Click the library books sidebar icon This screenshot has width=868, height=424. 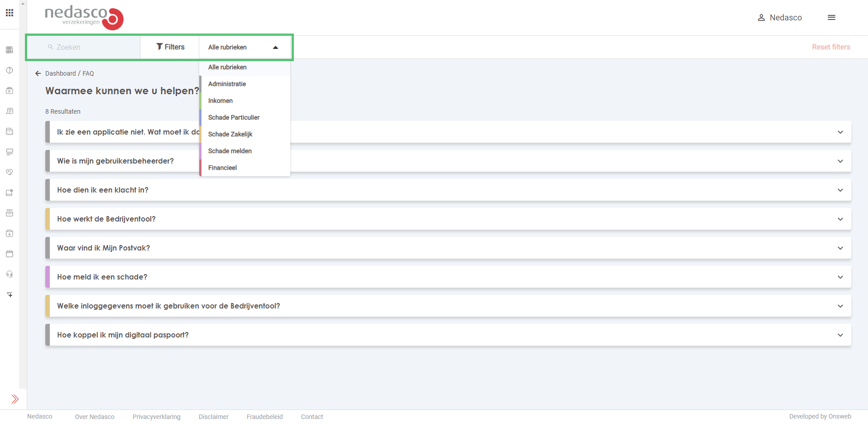pyautogui.click(x=10, y=50)
